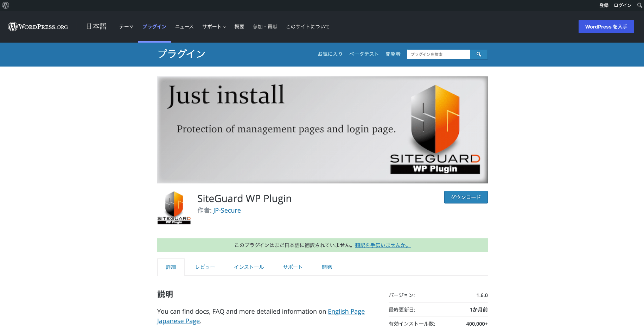Click the WordPress.org header logo
644x332 pixels.
[38, 27]
